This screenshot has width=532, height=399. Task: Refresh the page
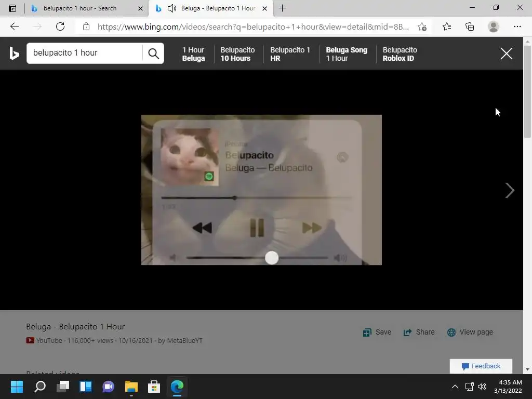[x=60, y=26]
